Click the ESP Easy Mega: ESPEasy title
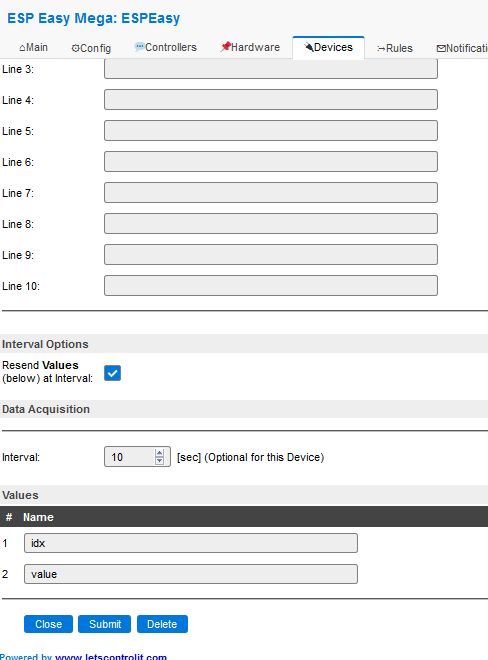 (93, 19)
